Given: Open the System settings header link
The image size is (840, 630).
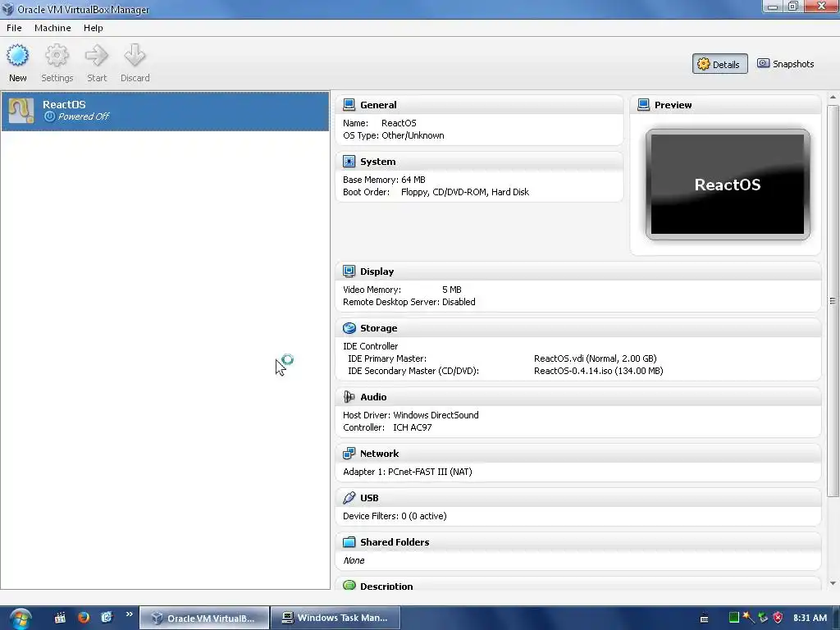Looking at the screenshot, I should point(377,162).
